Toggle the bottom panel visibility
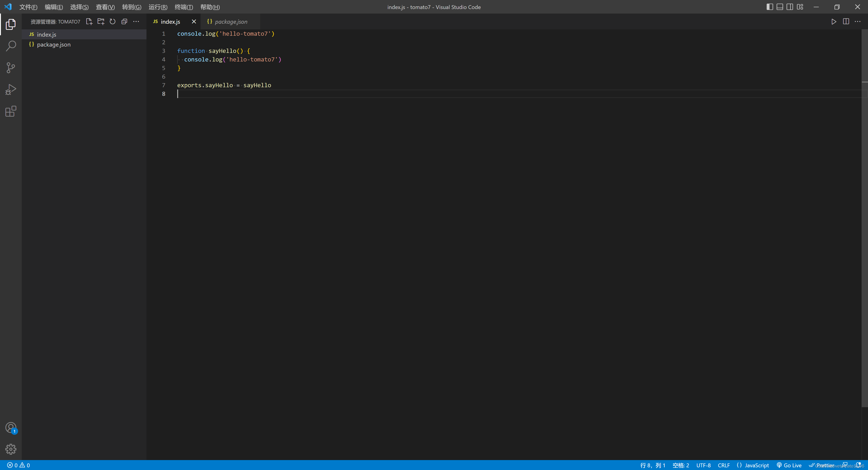Viewport: 868px width, 470px height. pos(780,7)
